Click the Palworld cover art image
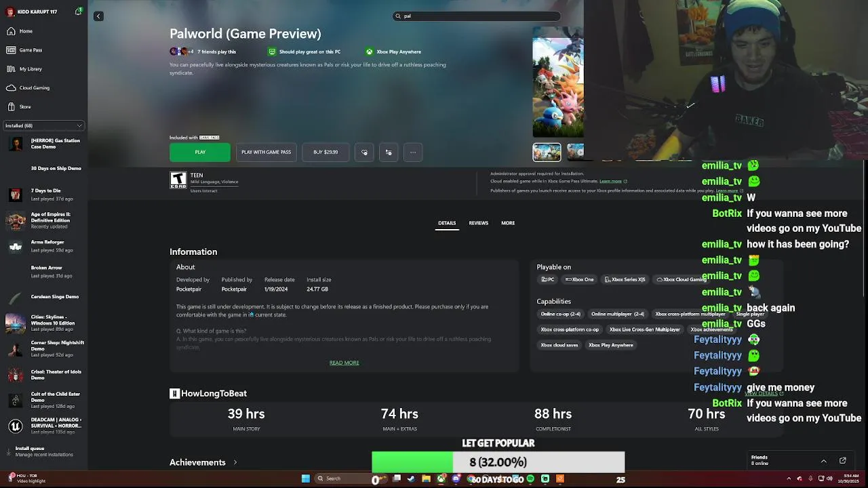Viewport: 868px width, 488px height. tap(558, 82)
